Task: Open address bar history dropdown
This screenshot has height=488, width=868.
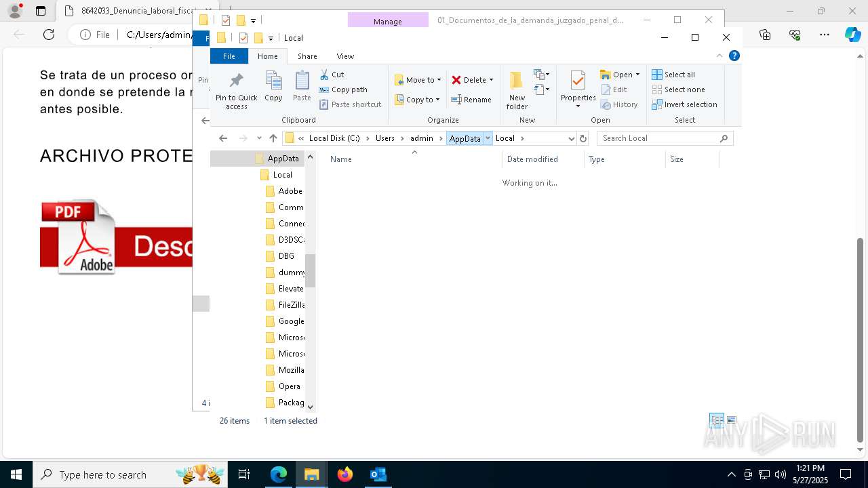Action: 571,138
